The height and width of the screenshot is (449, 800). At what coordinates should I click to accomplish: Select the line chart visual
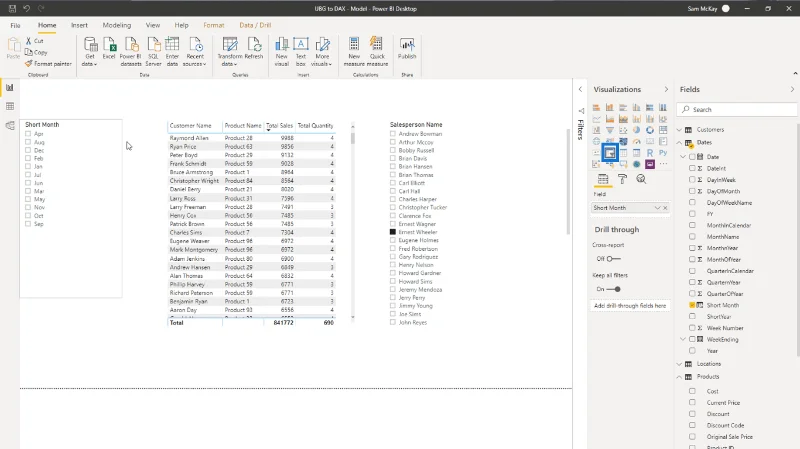tap(596, 119)
